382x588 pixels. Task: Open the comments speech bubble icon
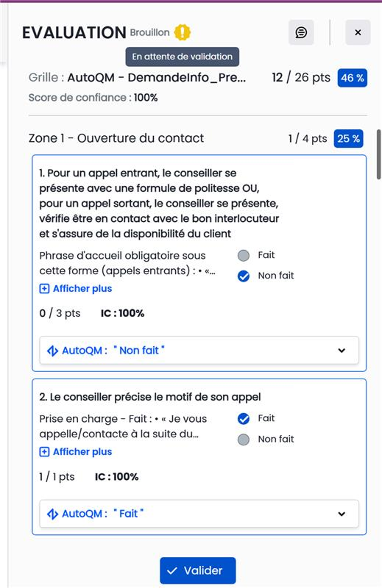[301, 33]
